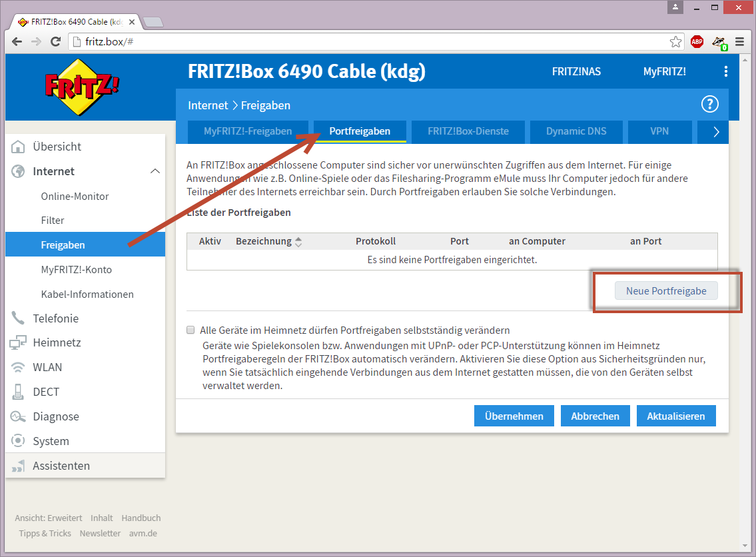Click Neue Portfreigabe button
Viewport: 756px width, 557px height.
pos(666,290)
